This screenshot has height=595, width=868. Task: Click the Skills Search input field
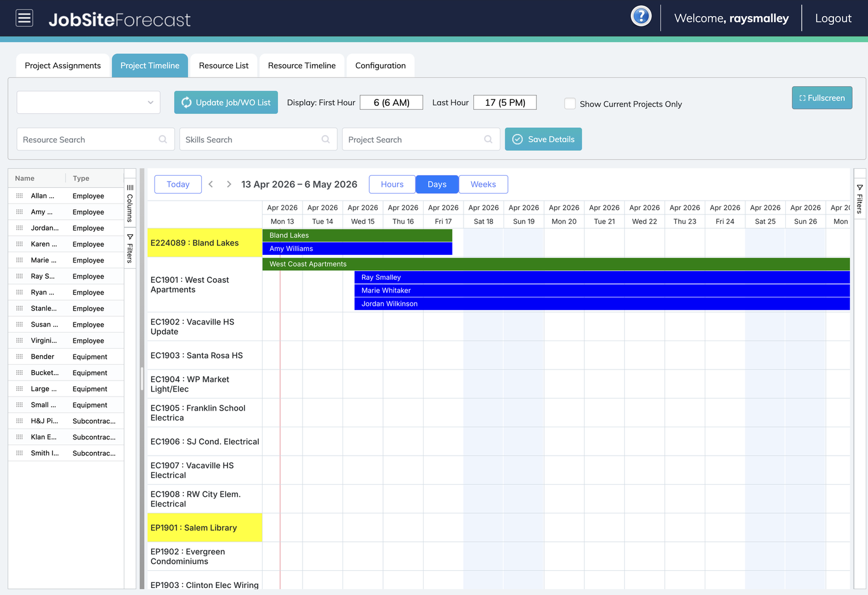pos(258,139)
